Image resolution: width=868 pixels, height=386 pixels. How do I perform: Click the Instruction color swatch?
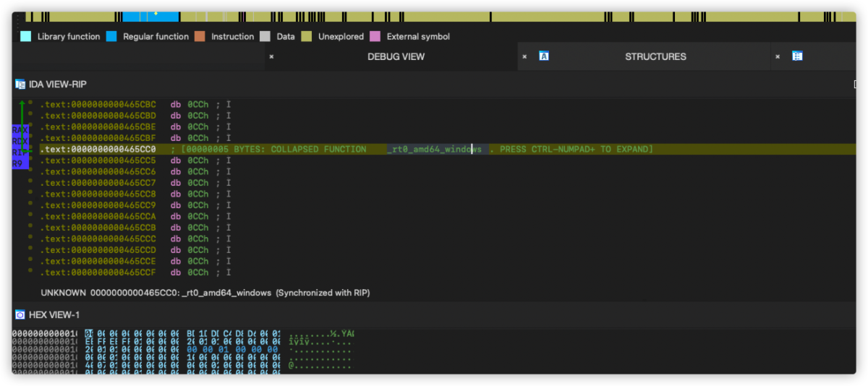click(200, 36)
